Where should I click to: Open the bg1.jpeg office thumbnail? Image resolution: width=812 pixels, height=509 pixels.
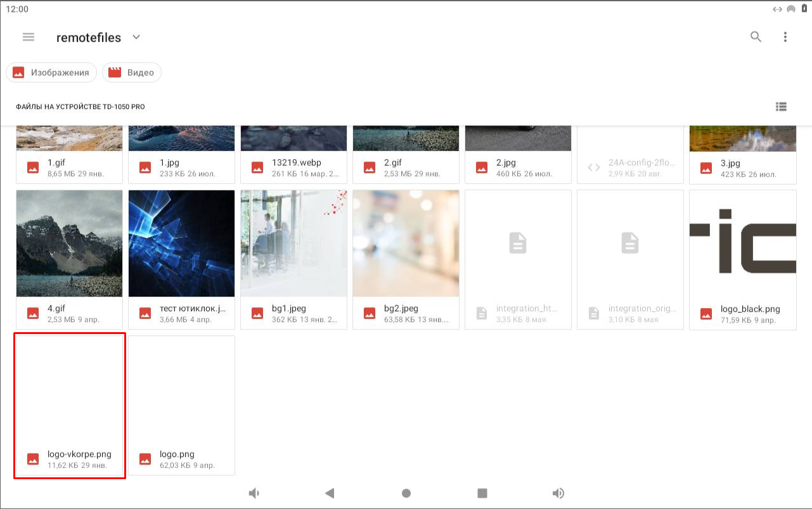click(293, 243)
